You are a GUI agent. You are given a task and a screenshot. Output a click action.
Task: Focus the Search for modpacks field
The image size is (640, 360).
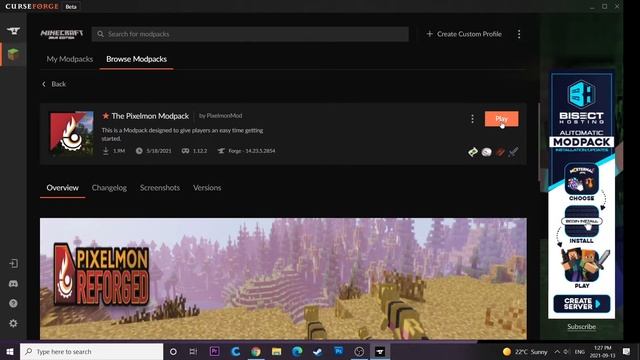point(250,34)
